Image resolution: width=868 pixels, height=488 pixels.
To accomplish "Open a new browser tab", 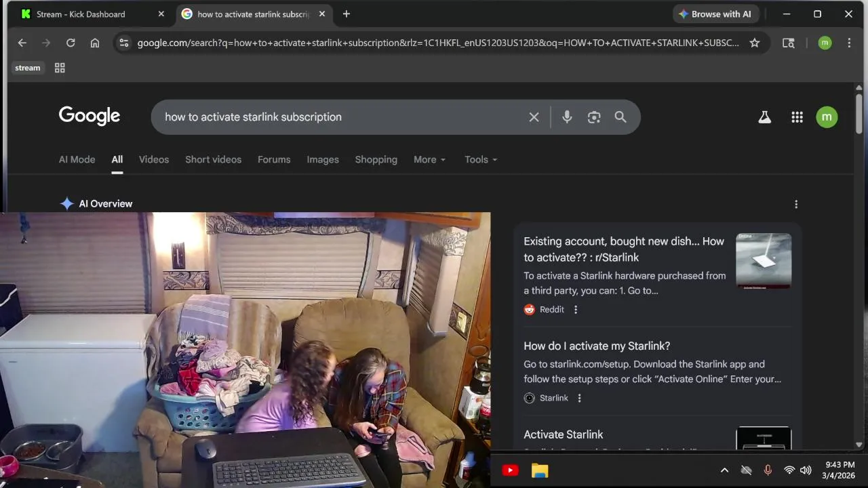I will coord(347,14).
